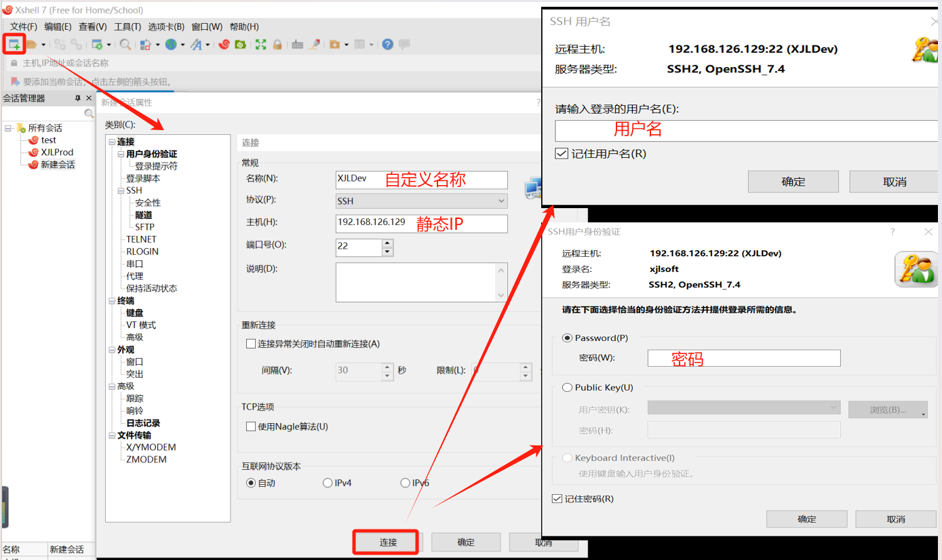942x560 pixels.
Task: Open the folder (Open Session) toolbar icon
Action: click(31, 45)
